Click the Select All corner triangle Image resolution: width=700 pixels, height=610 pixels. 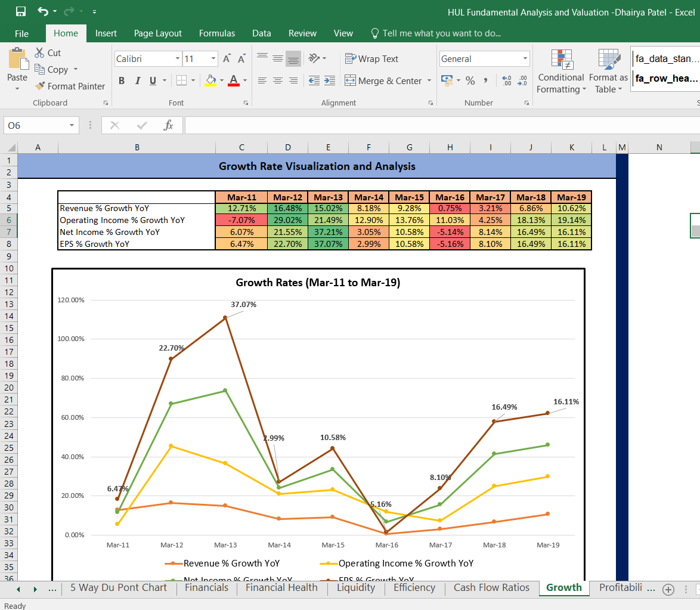point(12,147)
